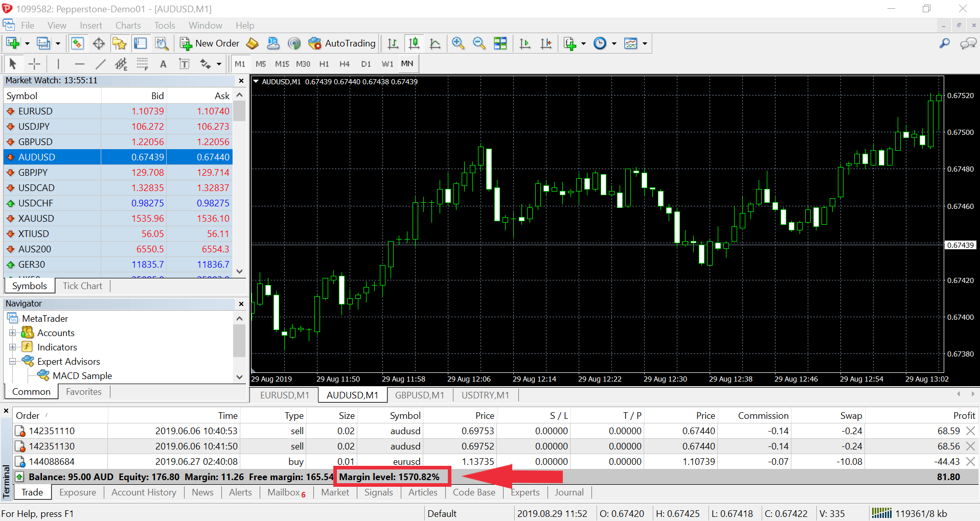Click the New Order toolbar button

tap(210, 43)
